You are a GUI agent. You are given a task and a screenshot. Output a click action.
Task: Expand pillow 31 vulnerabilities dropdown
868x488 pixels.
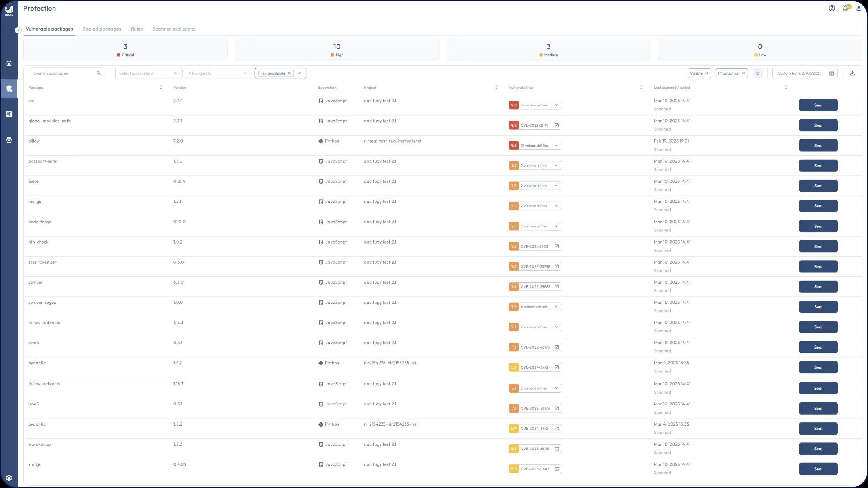[535, 145]
